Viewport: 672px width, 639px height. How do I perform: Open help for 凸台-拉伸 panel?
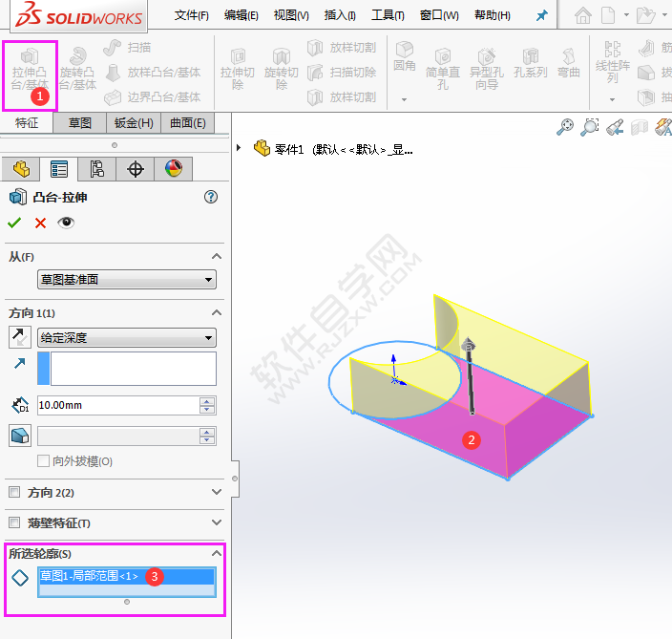point(210,197)
